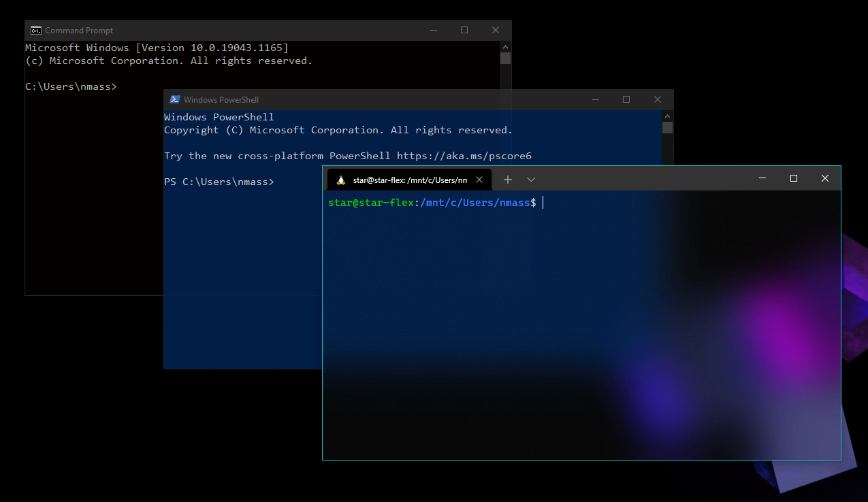
Task: Click the Windows PowerShell title text
Action: (221, 99)
